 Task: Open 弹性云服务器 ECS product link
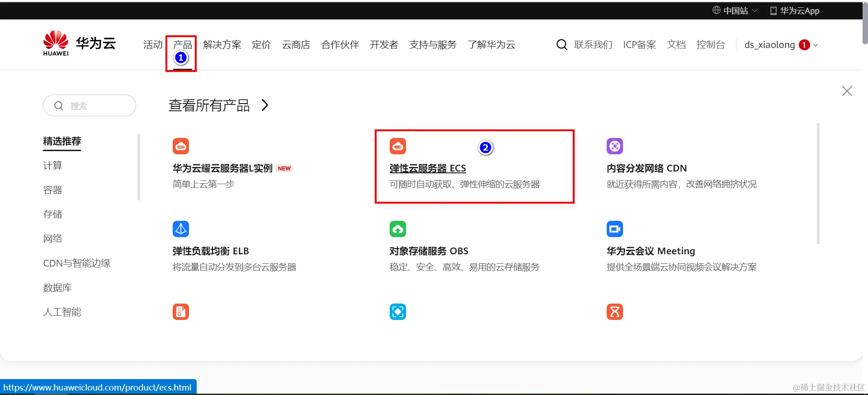coord(428,168)
